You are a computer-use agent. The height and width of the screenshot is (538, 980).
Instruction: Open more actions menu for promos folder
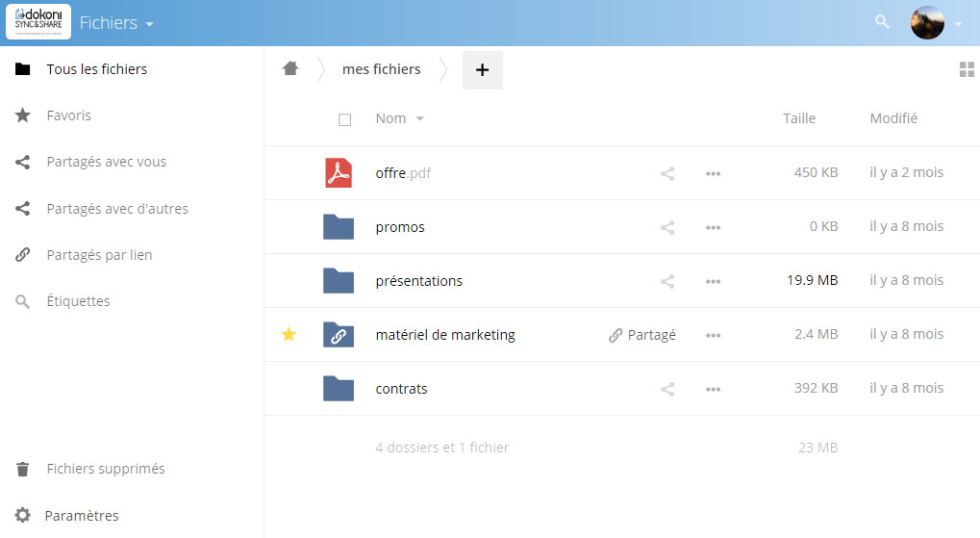[713, 228]
